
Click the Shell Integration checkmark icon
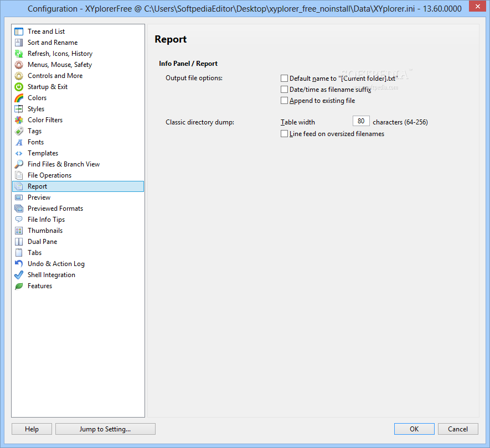19,275
